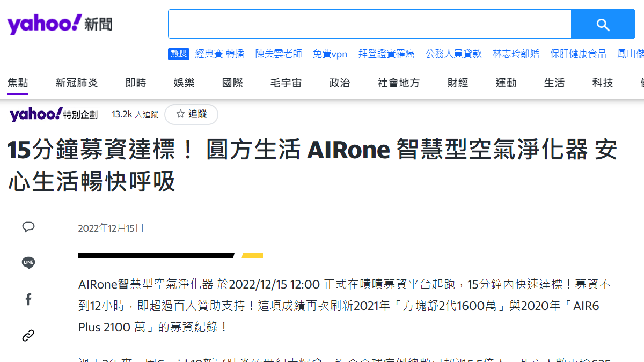Open trending topic 拜登證實罹癌
The height and width of the screenshot is (362, 644).
386,54
